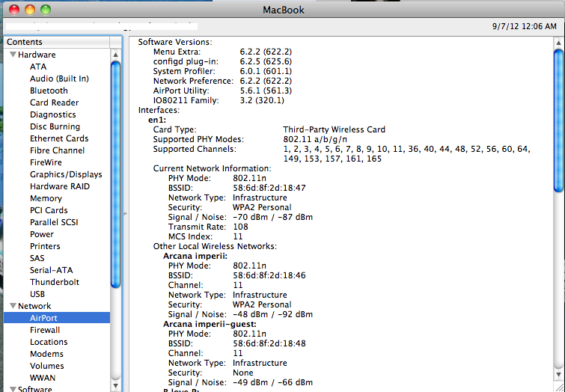Image resolution: width=565 pixels, height=392 pixels.
Task: Select Volumes under Network
Action: [x=47, y=366]
